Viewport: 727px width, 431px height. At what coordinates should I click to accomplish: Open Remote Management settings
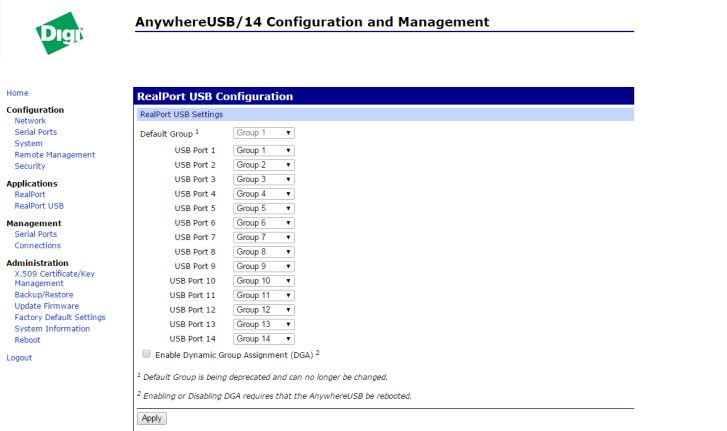(x=55, y=155)
